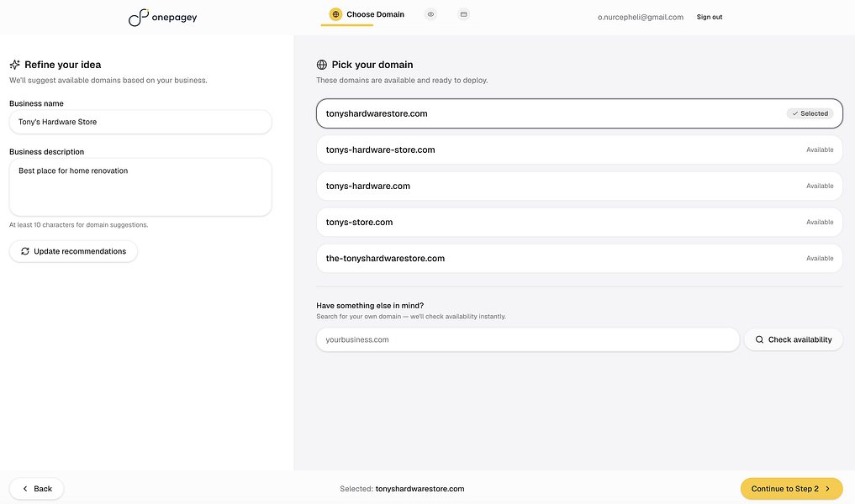855x504 pixels.
Task: Go Back to the previous step
Action: pyautogui.click(x=36, y=489)
